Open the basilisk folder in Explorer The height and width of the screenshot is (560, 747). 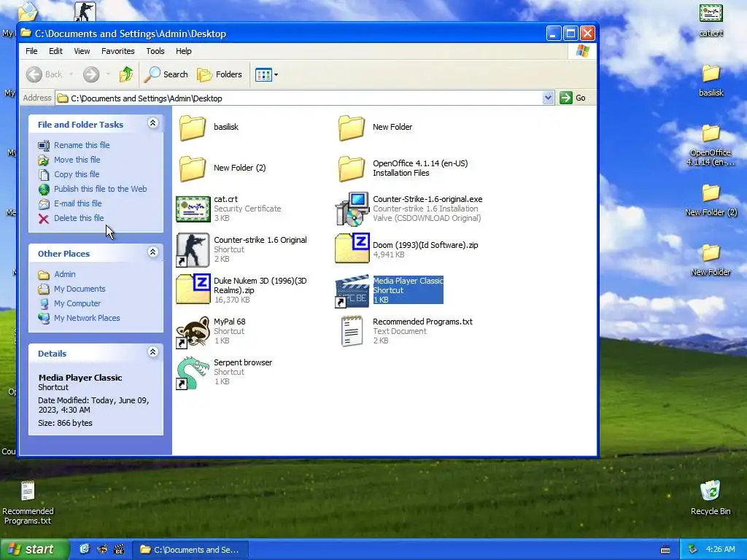click(x=193, y=127)
